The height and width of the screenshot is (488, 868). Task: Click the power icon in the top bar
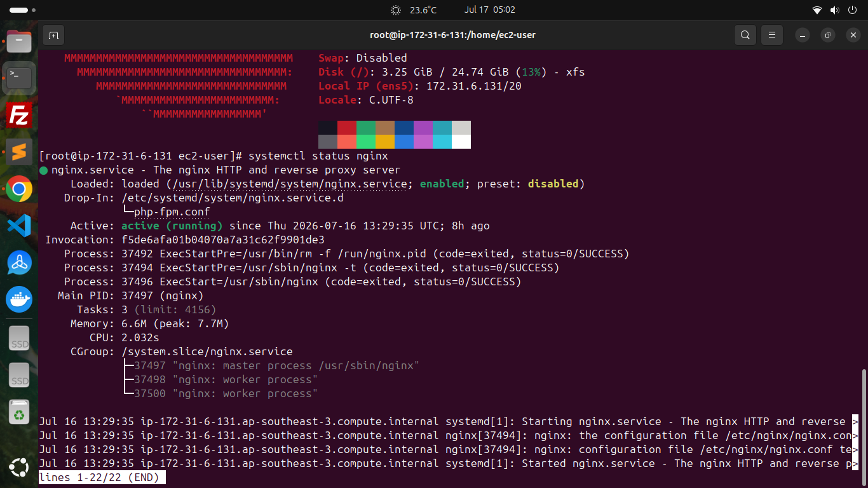click(852, 10)
